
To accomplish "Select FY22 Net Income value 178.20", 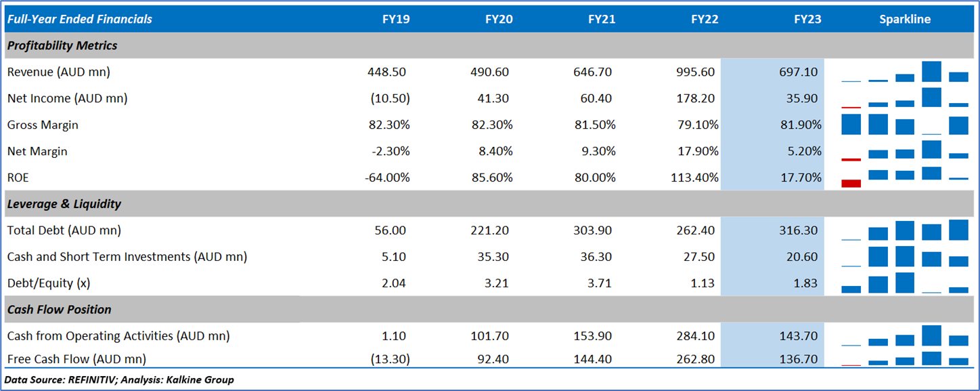I will tap(695, 98).
